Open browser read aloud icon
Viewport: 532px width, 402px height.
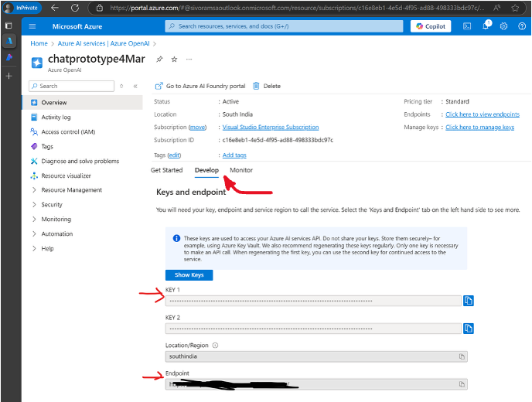pyautogui.click(x=497, y=8)
